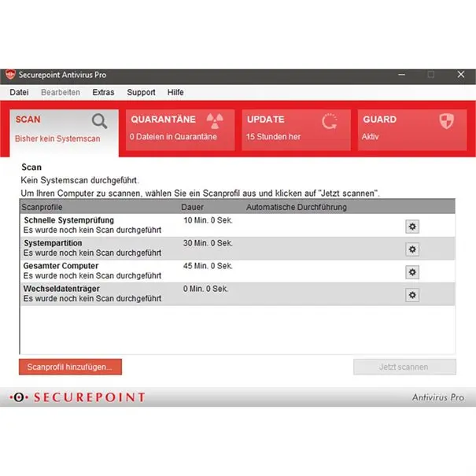Click Scanprofil hinzufügen button
This screenshot has width=476, height=476.
click(71, 367)
